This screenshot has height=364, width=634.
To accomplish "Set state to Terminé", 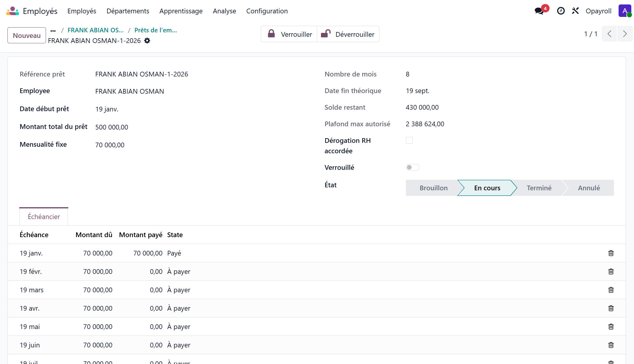I will pyautogui.click(x=539, y=188).
